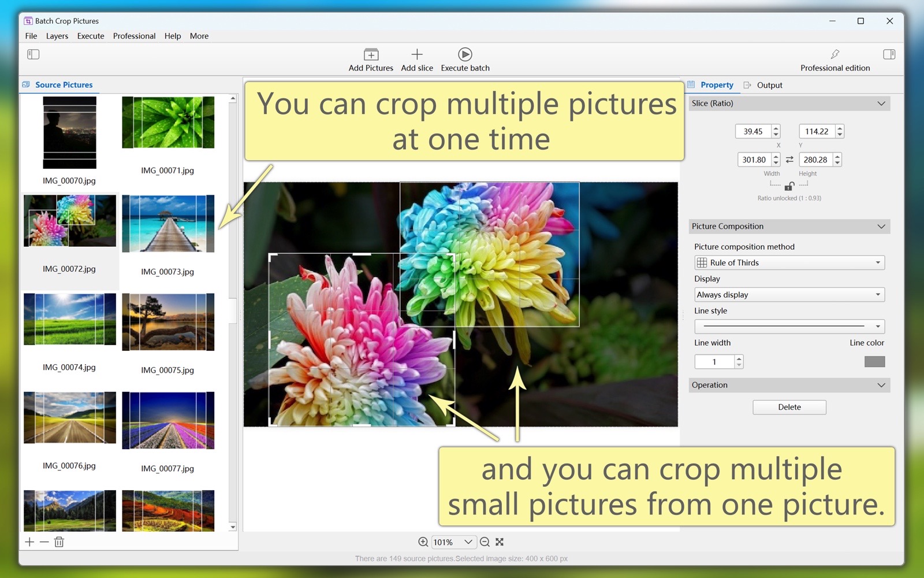The height and width of the screenshot is (578, 924).
Task: Collapse the Slice (Ratio) section
Action: tap(881, 103)
